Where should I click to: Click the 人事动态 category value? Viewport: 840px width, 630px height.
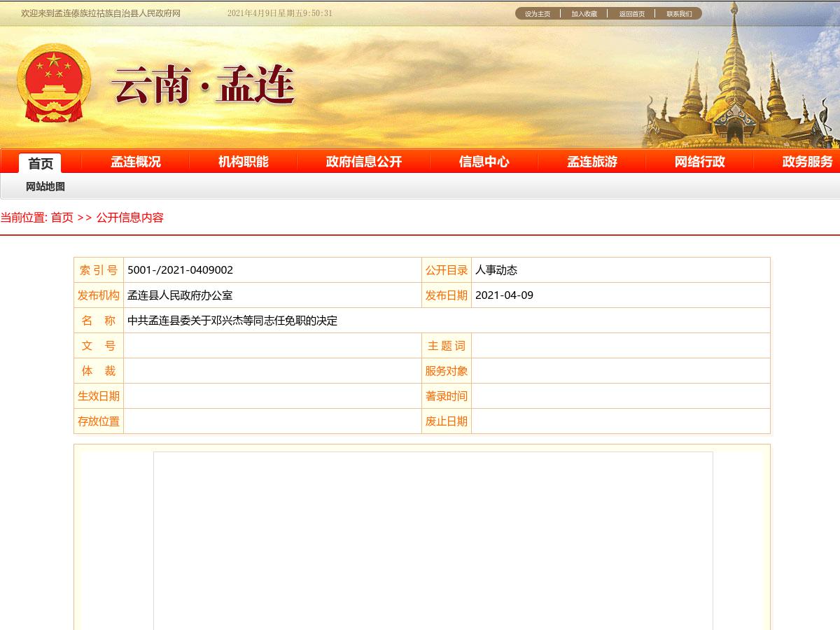(496, 270)
